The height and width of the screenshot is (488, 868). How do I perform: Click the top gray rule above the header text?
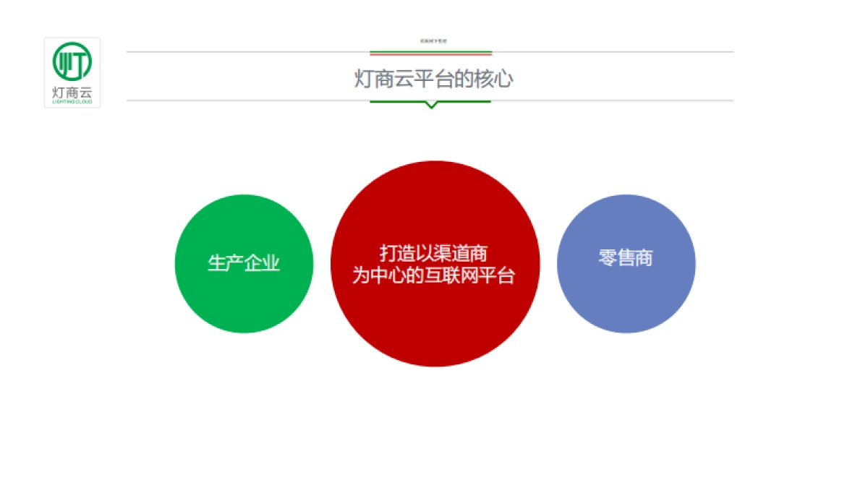click(325, 51)
